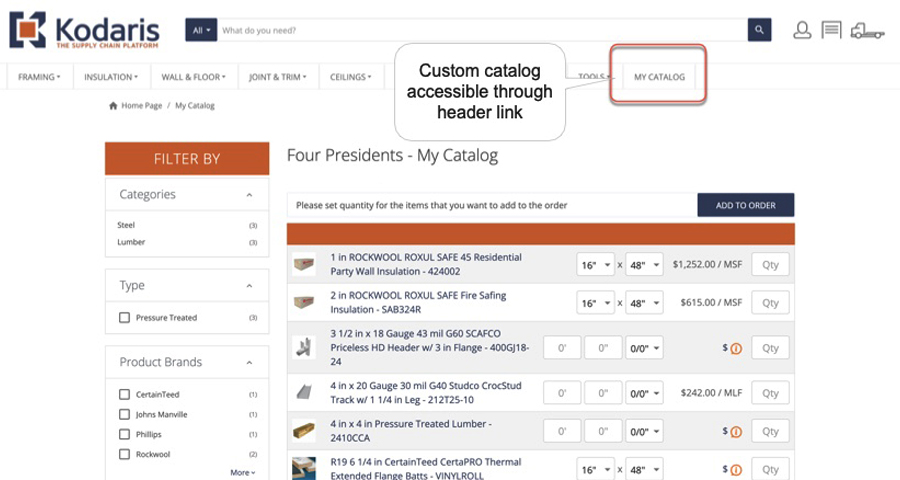Check the CertainTeed brand filter

pyautogui.click(x=124, y=394)
